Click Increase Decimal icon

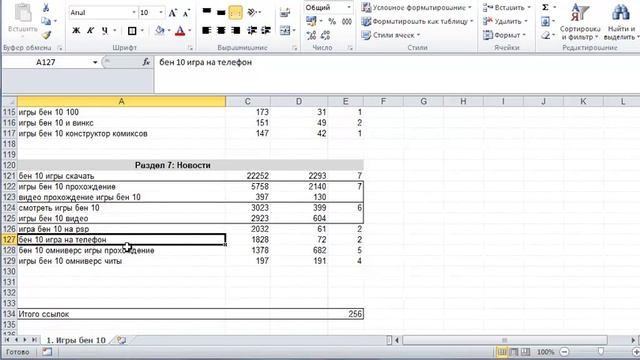pyautogui.click(x=311, y=36)
